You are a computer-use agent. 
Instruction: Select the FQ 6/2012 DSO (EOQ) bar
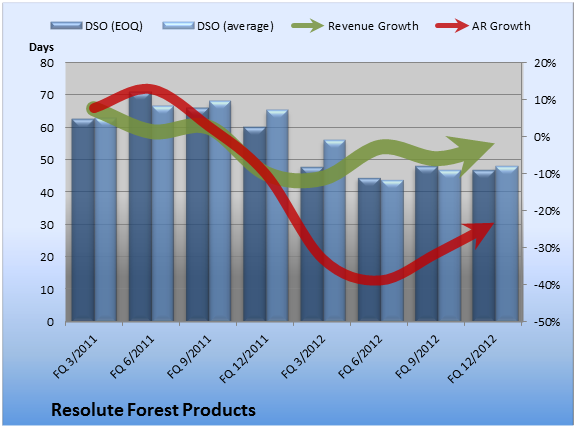click(369, 250)
